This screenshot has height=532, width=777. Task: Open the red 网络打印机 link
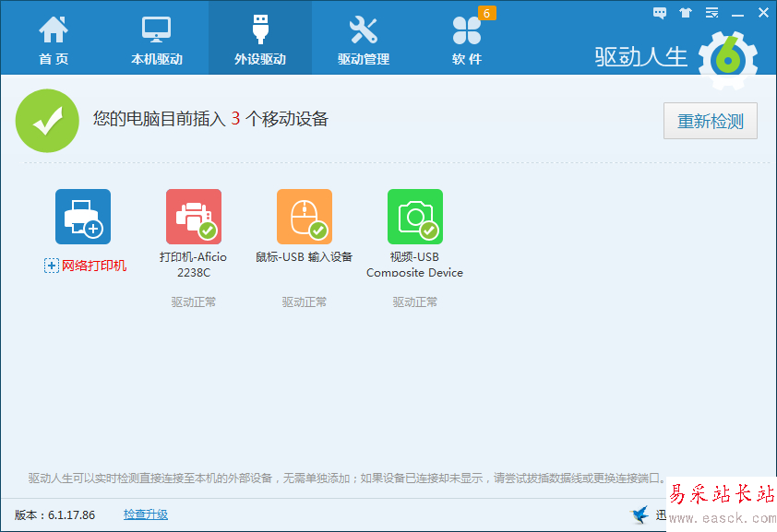tap(94, 266)
